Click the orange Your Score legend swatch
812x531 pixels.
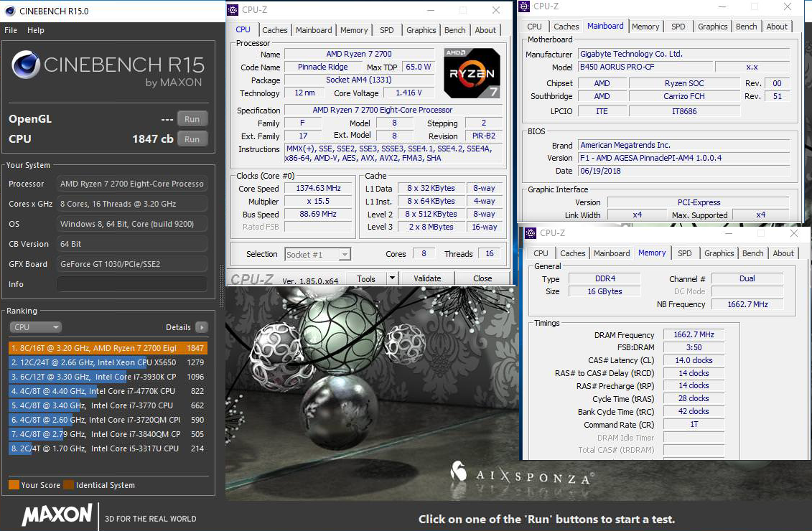click(14, 485)
